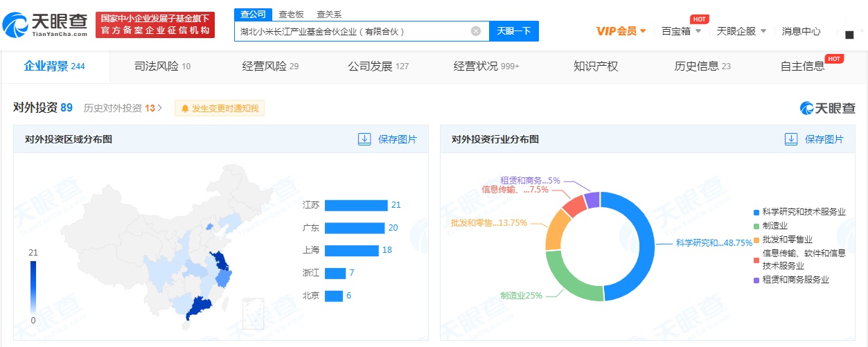The height and width of the screenshot is (347, 868).
Task: Click the company name search input field
Action: [x=352, y=31]
